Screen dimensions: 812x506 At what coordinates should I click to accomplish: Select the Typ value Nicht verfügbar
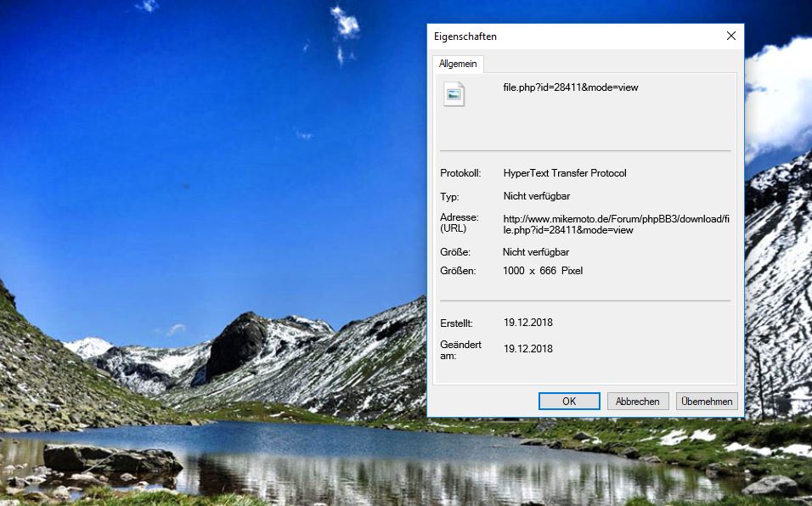536,197
